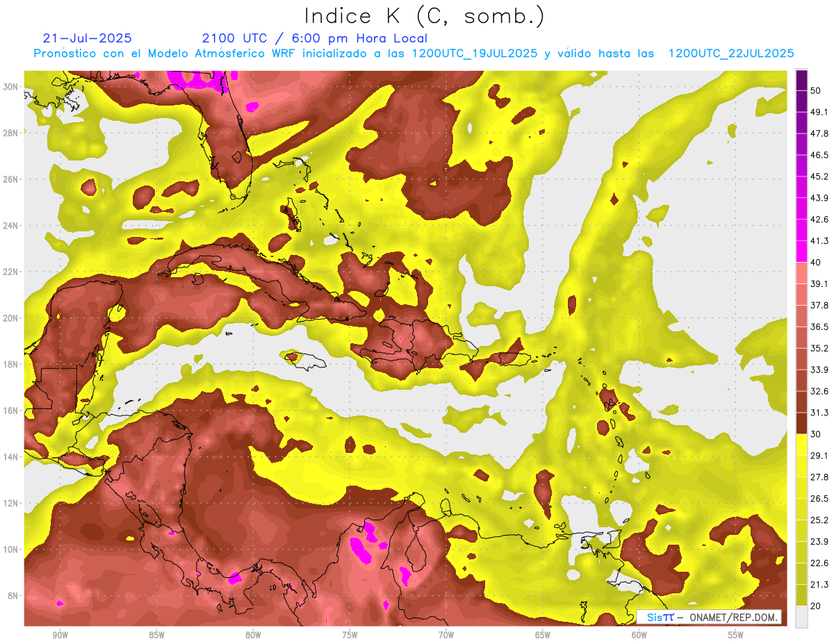Click the 14N latitude label
The height and width of the screenshot is (644, 834).
[12, 457]
